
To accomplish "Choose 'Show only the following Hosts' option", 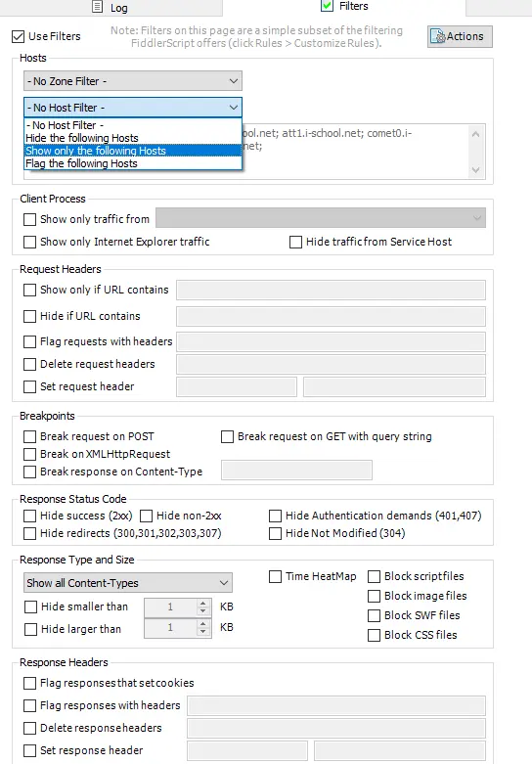I will (133, 151).
